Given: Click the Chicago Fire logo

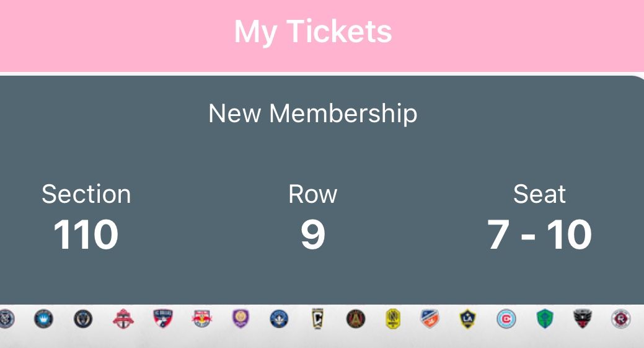Looking at the screenshot, I should coord(506,319).
